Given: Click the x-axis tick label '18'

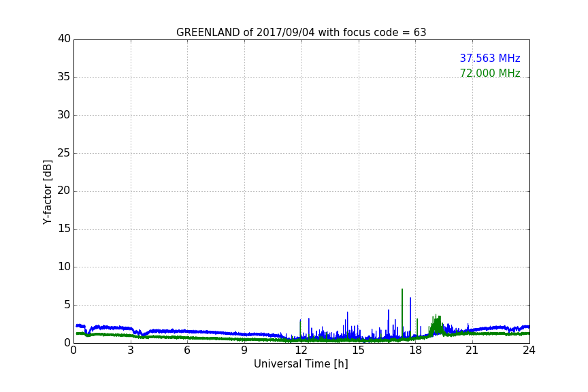Looking at the screenshot, I should [415, 350].
